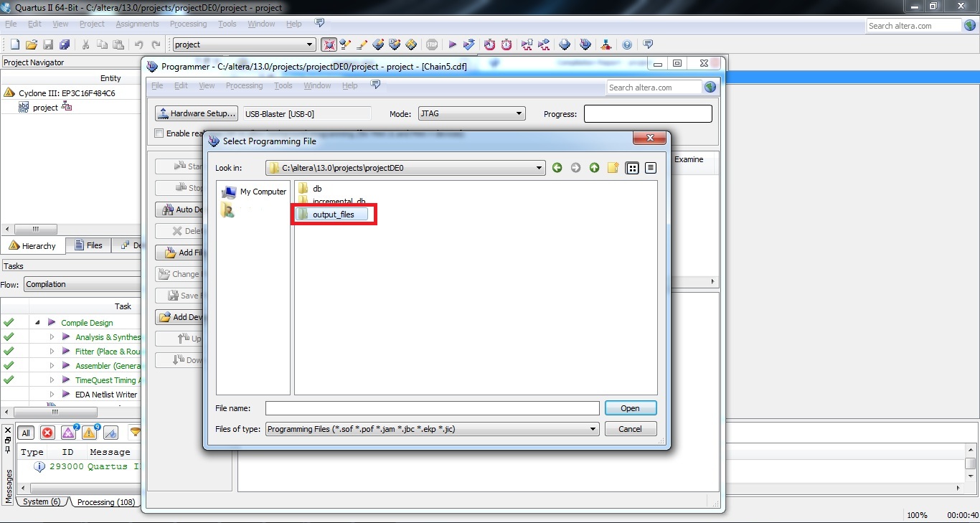Screen dimensions: 980x523
Task: Open Programmer from the main toolbar icon
Action: click(585, 44)
